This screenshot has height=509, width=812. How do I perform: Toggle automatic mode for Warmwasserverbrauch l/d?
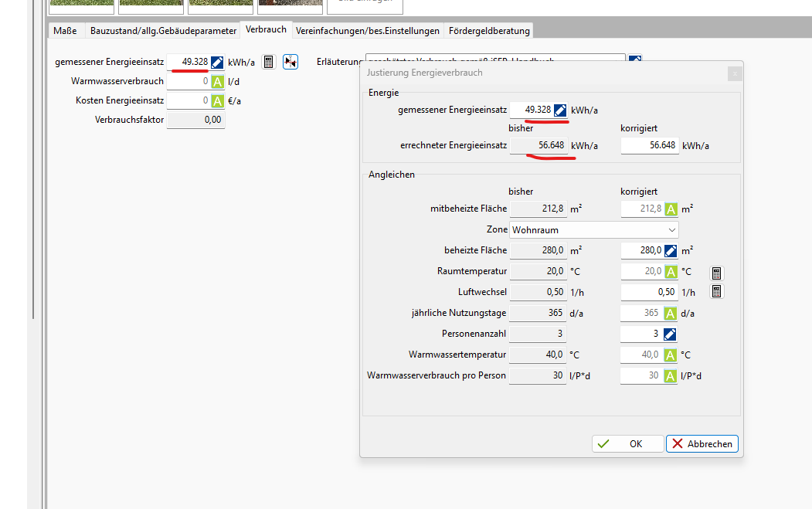[217, 81]
